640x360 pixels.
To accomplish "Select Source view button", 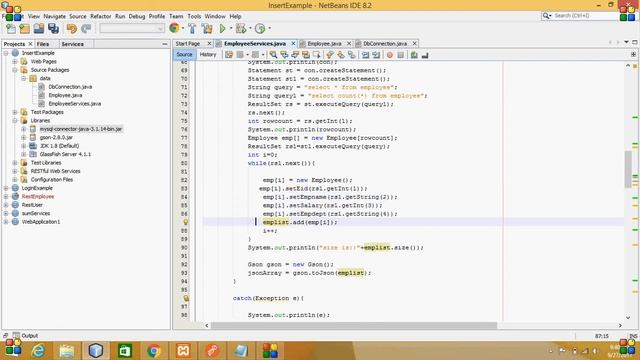I will click(184, 55).
